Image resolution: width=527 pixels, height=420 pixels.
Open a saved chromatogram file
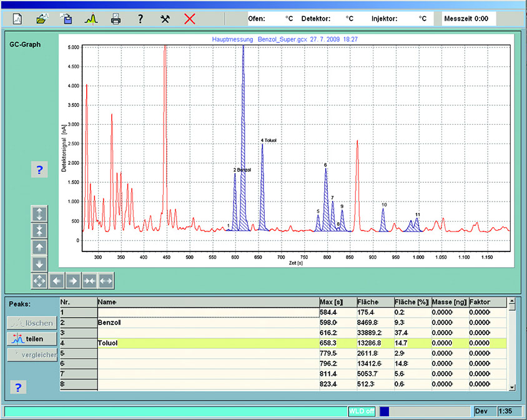41,19
